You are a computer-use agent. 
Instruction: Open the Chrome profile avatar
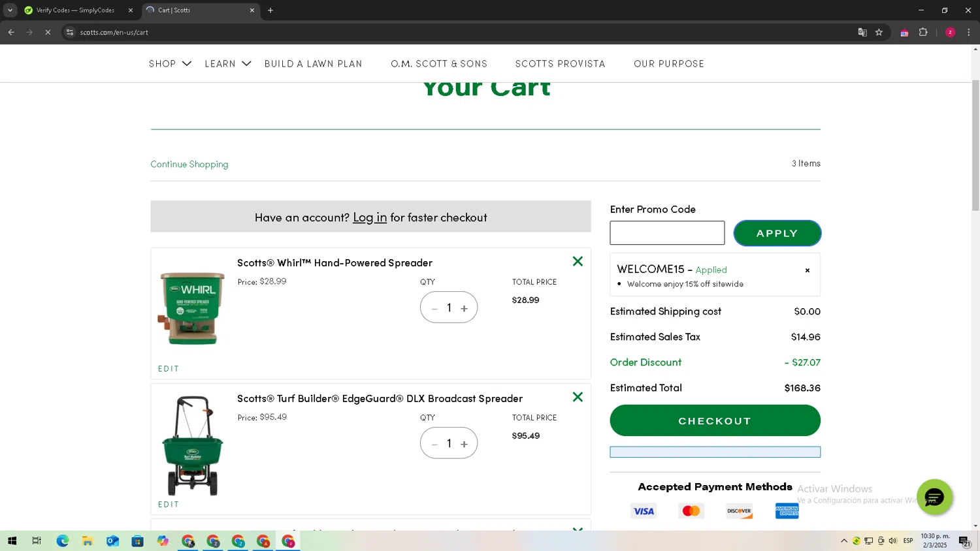point(951,32)
